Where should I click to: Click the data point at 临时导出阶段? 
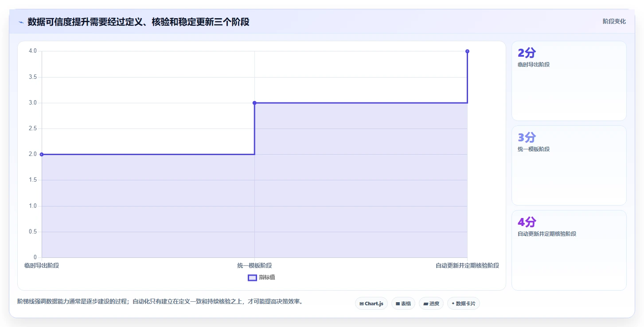coord(42,154)
